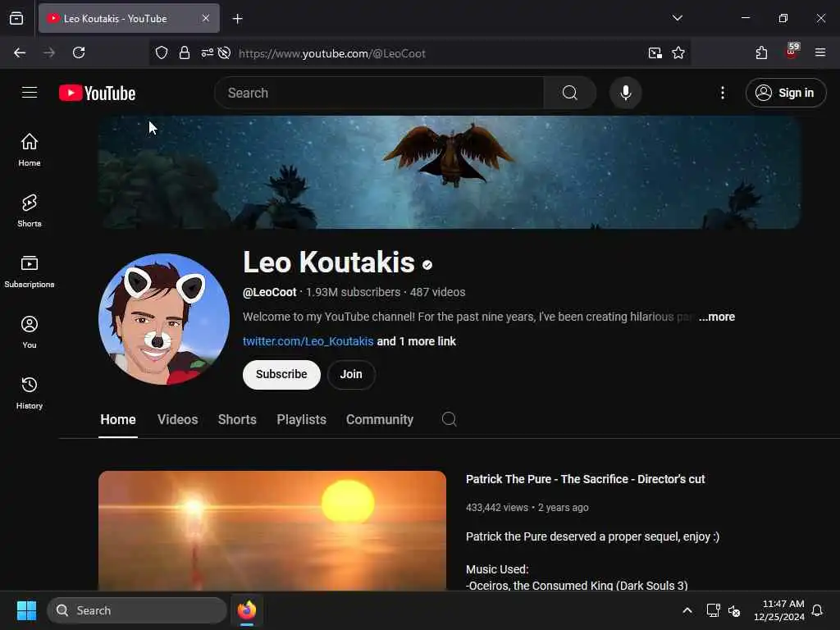Start voice search with microphone icon
The height and width of the screenshot is (630, 840).
pyautogui.click(x=625, y=93)
